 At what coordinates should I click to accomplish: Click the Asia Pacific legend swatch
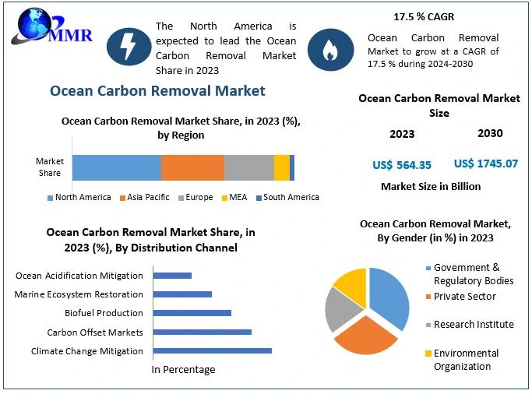click(x=122, y=198)
